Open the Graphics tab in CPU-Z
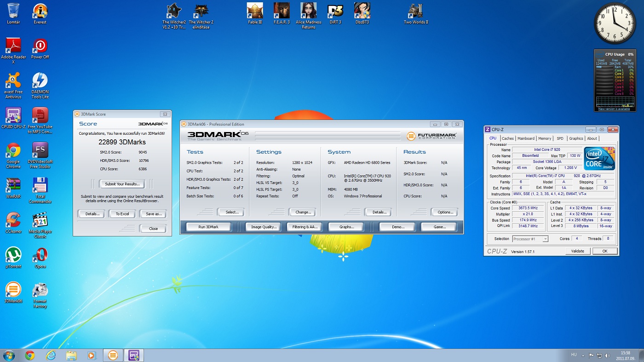This screenshot has height=362, width=644. coord(576,138)
